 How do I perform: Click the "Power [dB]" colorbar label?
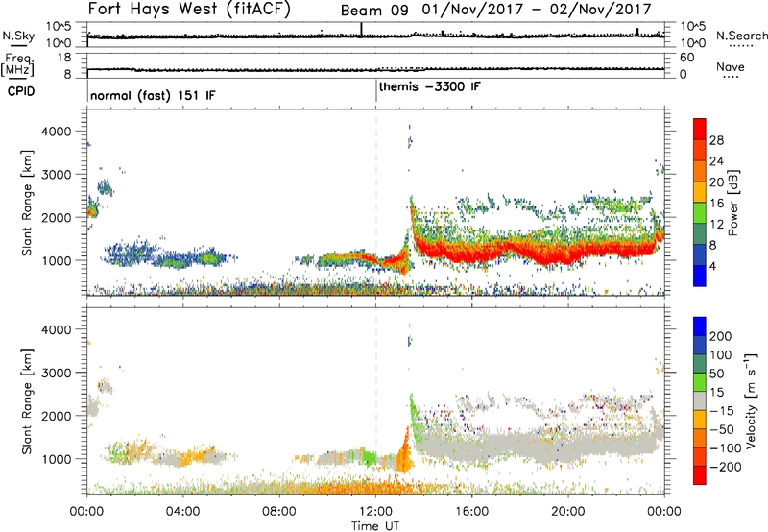click(732, 203)
